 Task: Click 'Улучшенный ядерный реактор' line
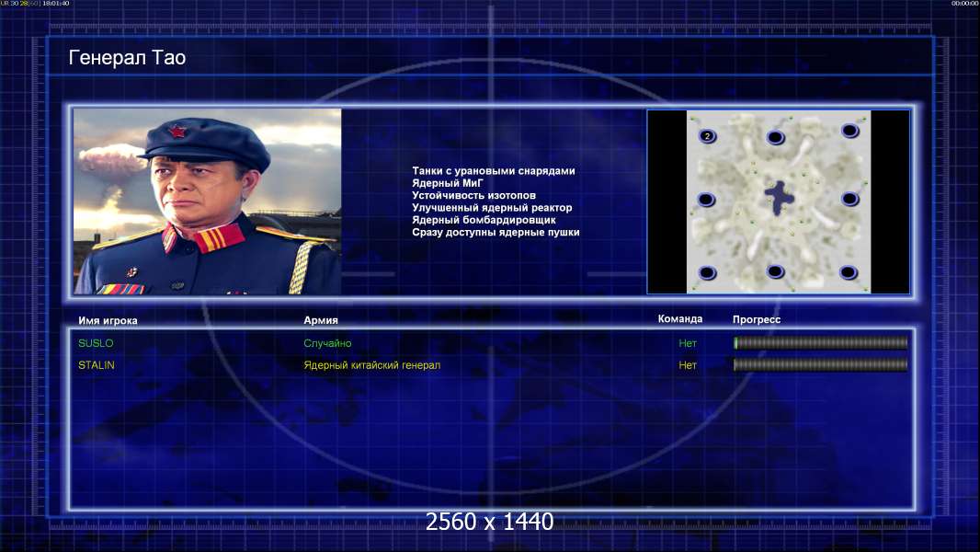(492, 208)
